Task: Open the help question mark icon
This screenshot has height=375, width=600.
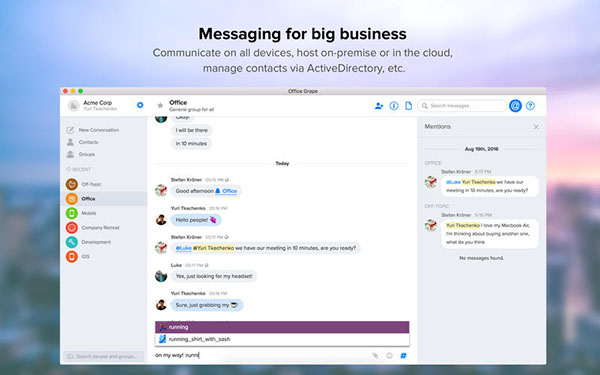Action: [x=530, y=106]
